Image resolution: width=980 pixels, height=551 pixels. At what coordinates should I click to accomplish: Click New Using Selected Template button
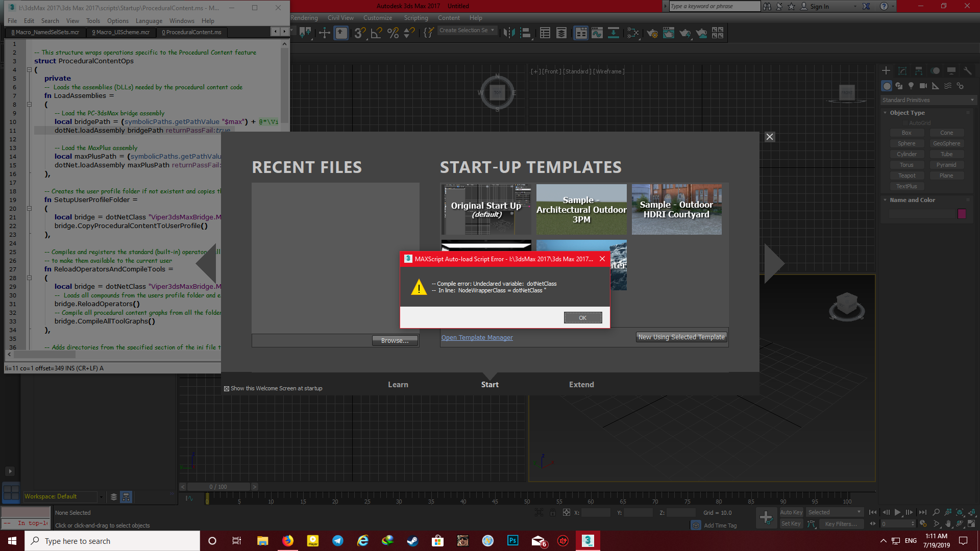point(681,337)
